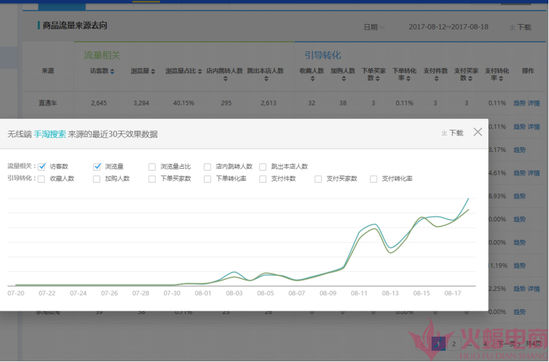Tick the 浏览量占比 checkbox
The width and height of the screenshot is (549, 362).
point(152,167)
